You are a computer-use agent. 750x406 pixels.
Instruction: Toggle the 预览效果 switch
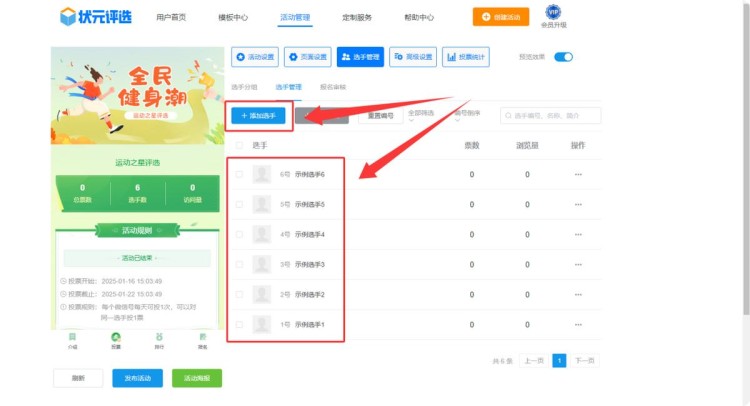coord(563,57)
